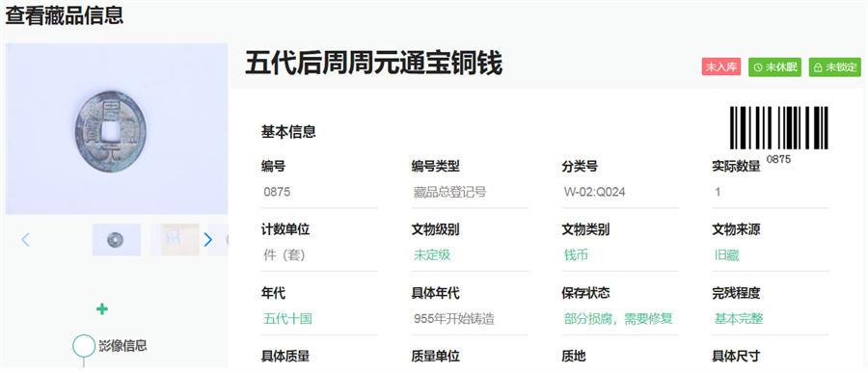This screenshot has height=373, width=868.
Task: Open the large coin preview image
Action: point(117,129)
